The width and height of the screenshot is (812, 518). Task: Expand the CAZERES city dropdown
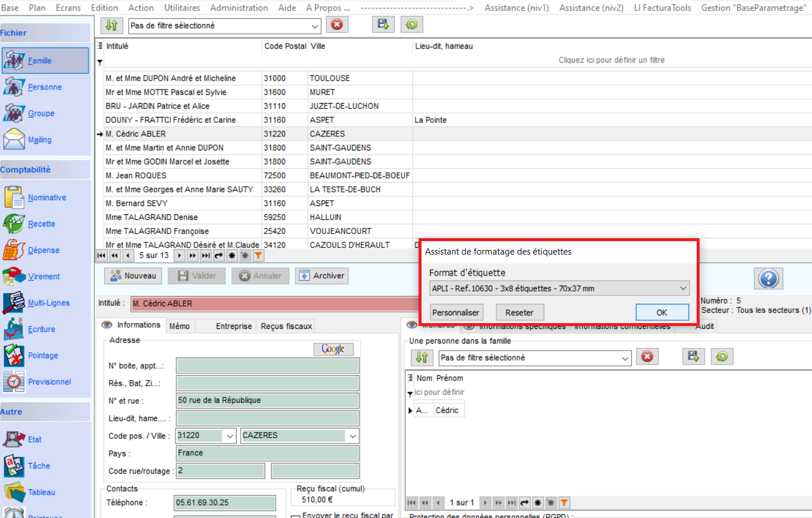[x=352, y=436]
